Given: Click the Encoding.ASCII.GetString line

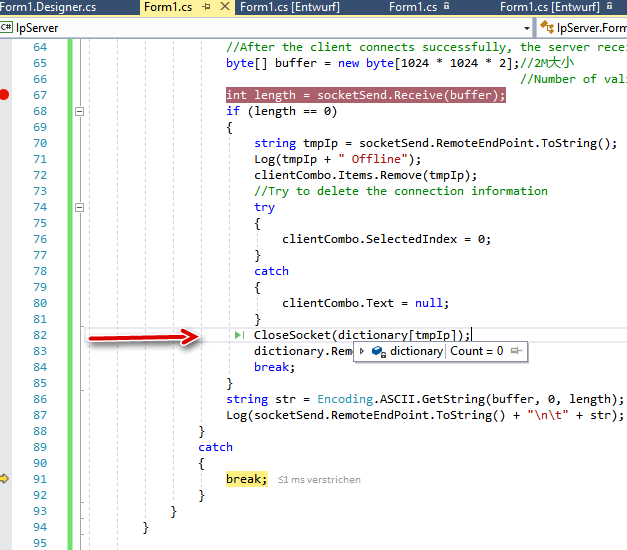Looking at the screenshot, I should click(x=425, y=399).
